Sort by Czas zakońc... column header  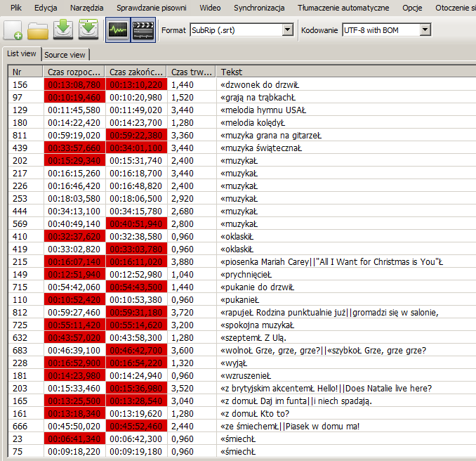[135, 72]
